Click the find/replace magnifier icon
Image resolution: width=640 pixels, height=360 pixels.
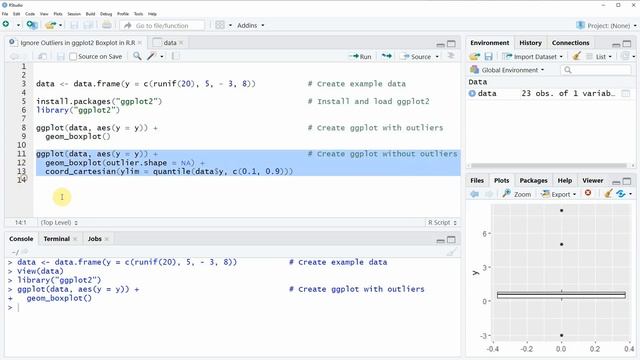pyautogui.click(x=137, y=56)
